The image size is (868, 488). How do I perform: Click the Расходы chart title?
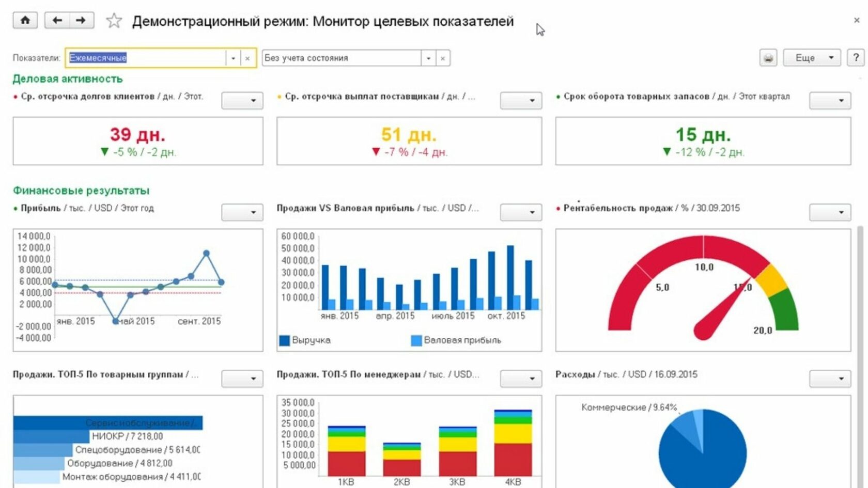[x=626, y=374]
